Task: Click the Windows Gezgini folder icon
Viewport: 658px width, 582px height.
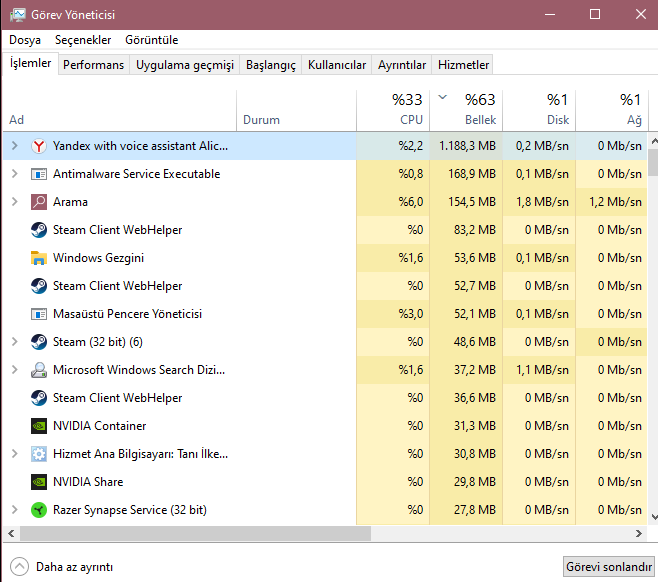Action: click(39, 258)
